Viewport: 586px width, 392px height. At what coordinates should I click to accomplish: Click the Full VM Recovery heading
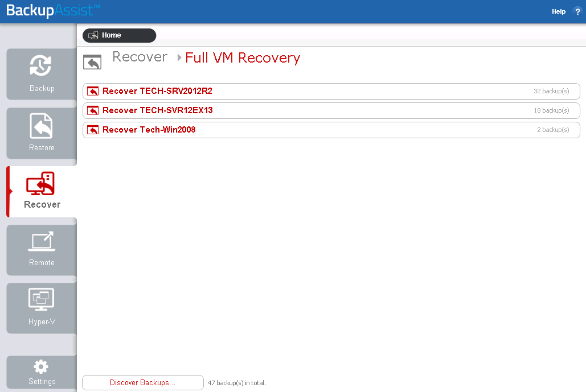pos(243,58)
